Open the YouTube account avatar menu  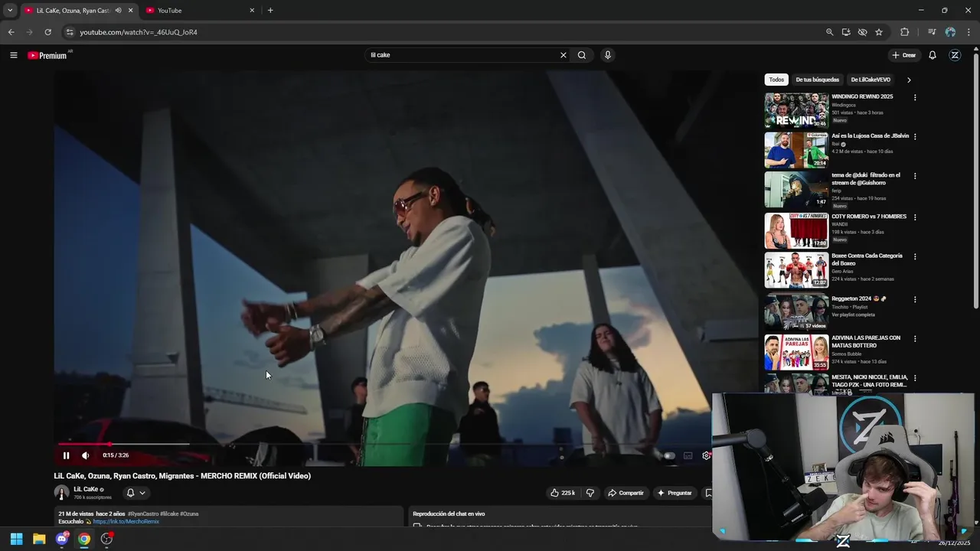[955, 55]
